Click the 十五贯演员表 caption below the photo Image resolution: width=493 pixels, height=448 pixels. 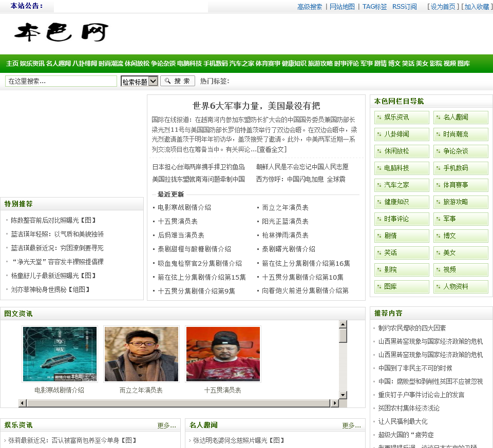222,390
